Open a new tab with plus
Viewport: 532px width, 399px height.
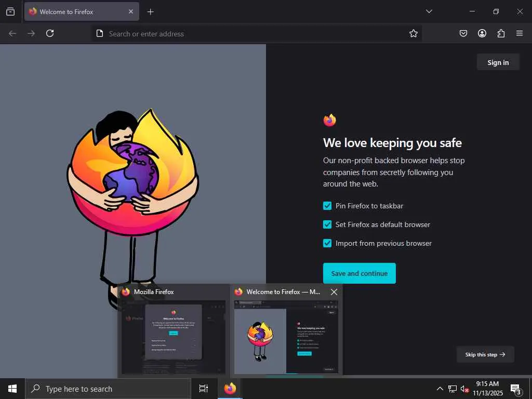click(x=150, y=12)
